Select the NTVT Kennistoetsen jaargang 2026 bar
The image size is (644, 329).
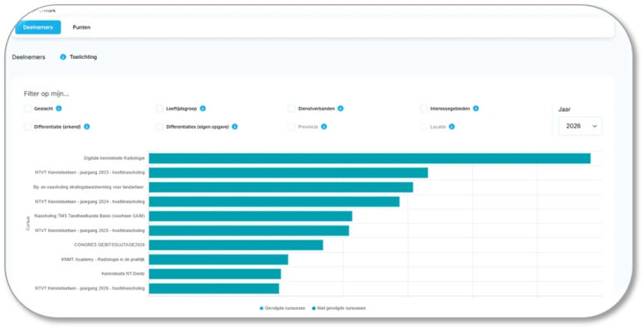click(214, 288)
